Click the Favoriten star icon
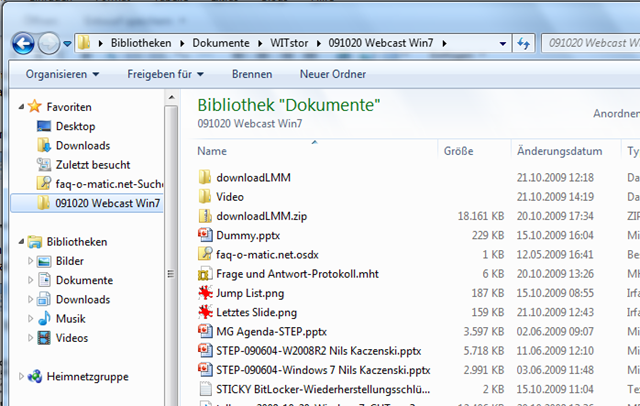Viewport: 640px width, 406px height. click(35, 106)
